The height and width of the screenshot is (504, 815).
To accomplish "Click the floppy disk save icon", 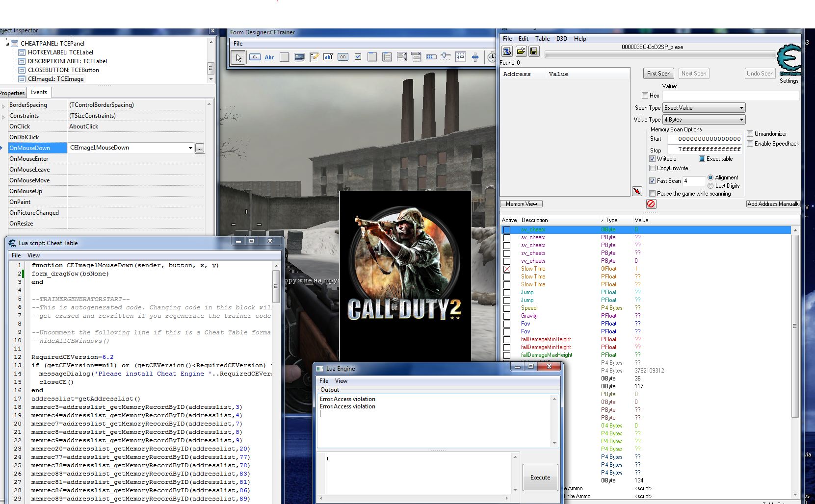I will pos(534,51).
